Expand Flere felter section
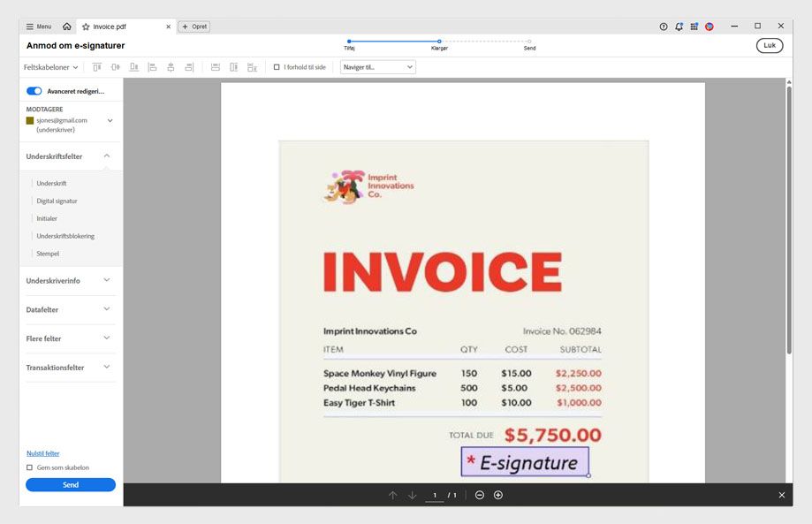The image size is (812, 524). pos(107,338)
